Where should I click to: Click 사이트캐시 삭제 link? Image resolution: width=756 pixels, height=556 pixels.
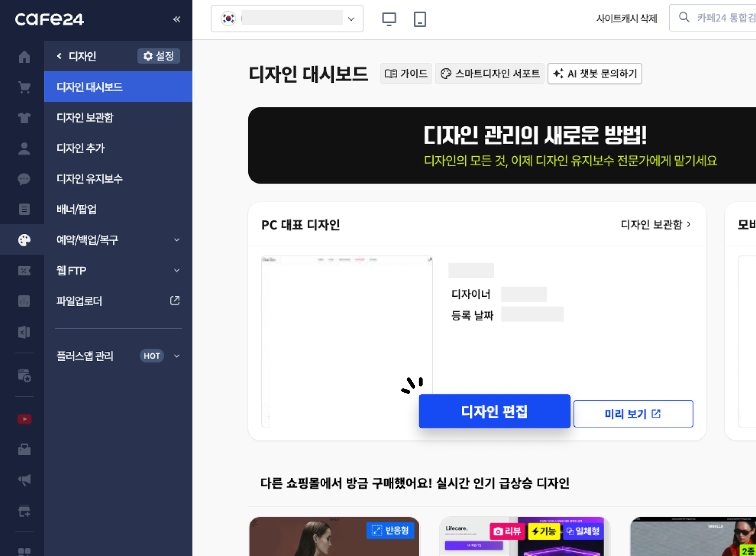point(626,18)
